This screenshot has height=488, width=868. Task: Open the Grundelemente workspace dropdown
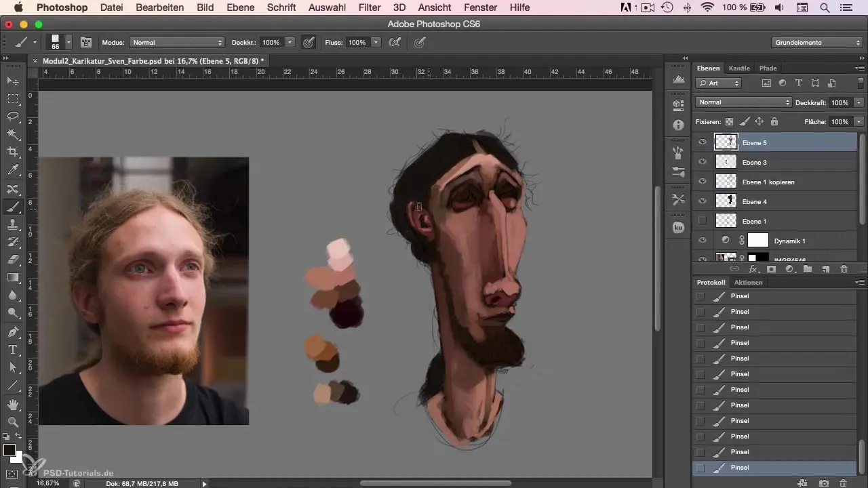(x=818, y=42)
